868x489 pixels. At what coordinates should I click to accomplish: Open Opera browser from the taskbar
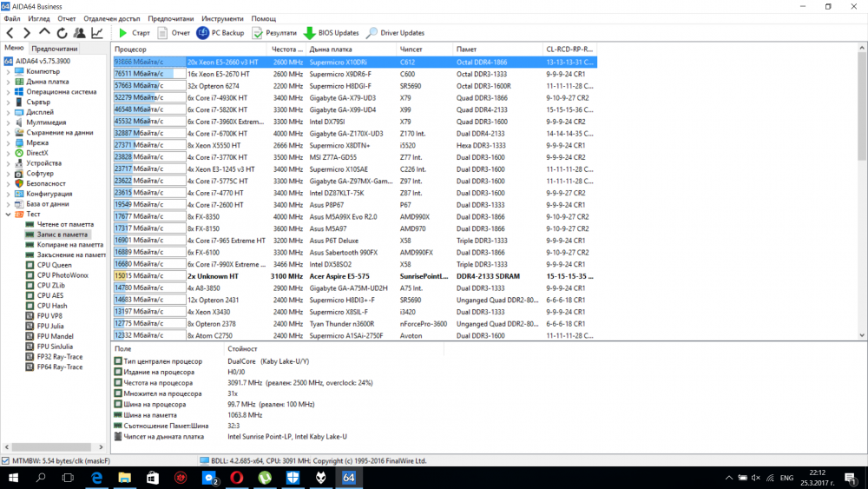pos(237,478)
